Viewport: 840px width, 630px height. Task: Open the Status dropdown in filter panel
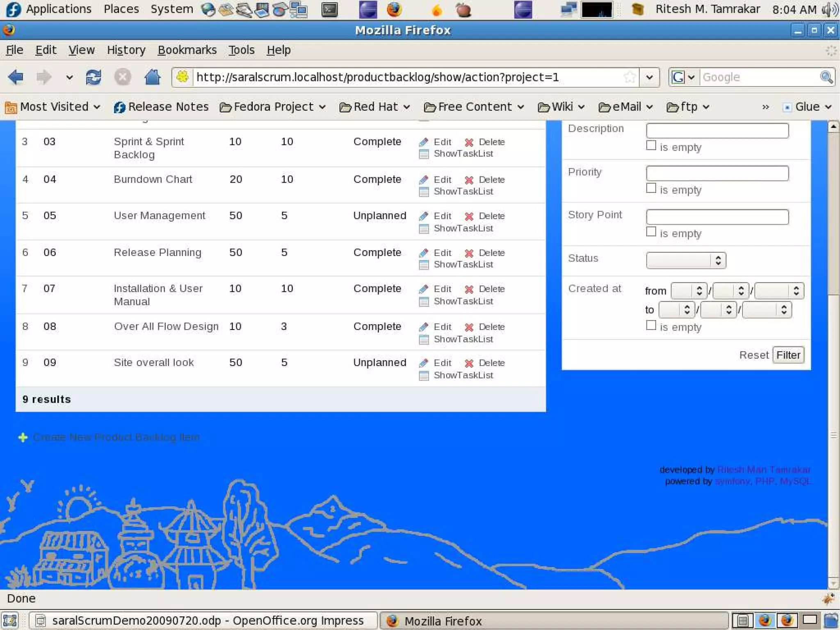tap(686, 261)
